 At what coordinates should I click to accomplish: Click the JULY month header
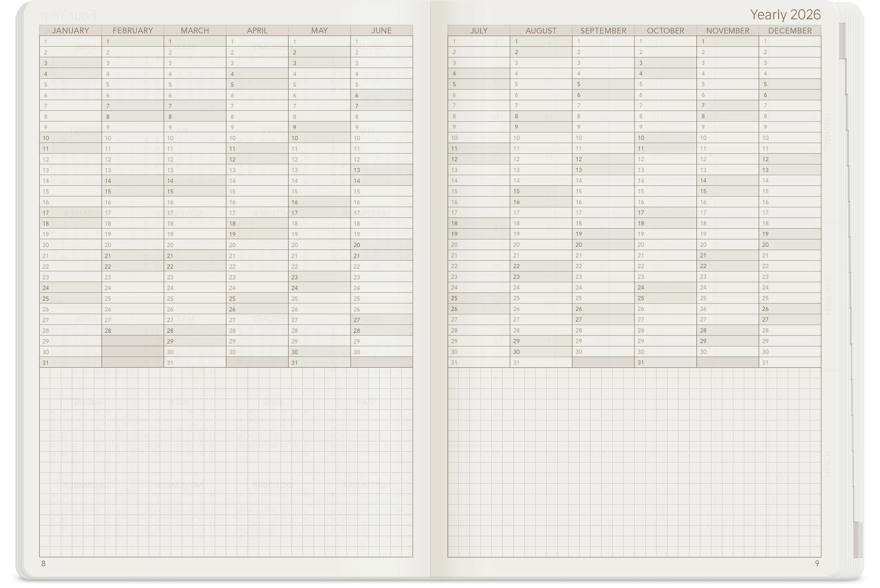[x=479, y=30]
